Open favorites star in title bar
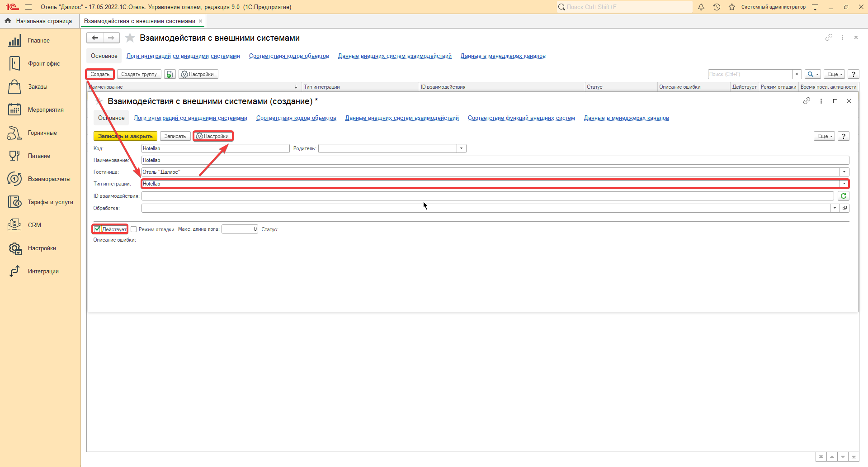 (732, 7)
